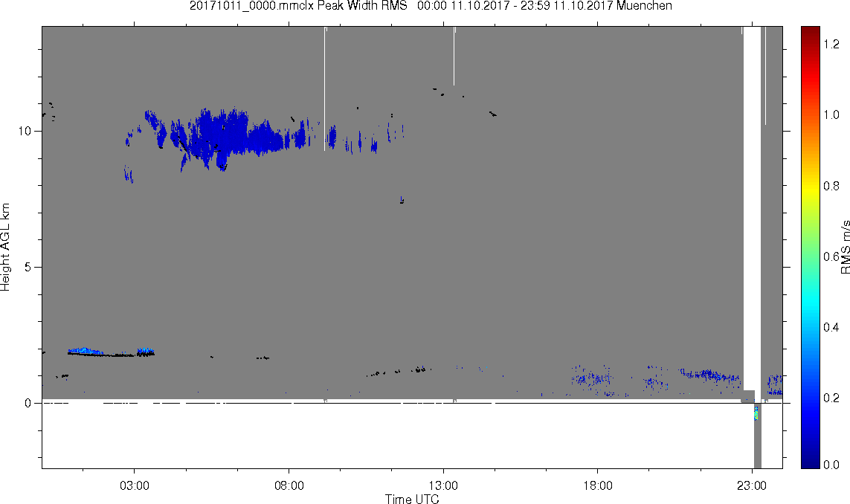Click the colorbar label '0.0'
This screenshot has width=850, height=504.
tap(831, 465)
